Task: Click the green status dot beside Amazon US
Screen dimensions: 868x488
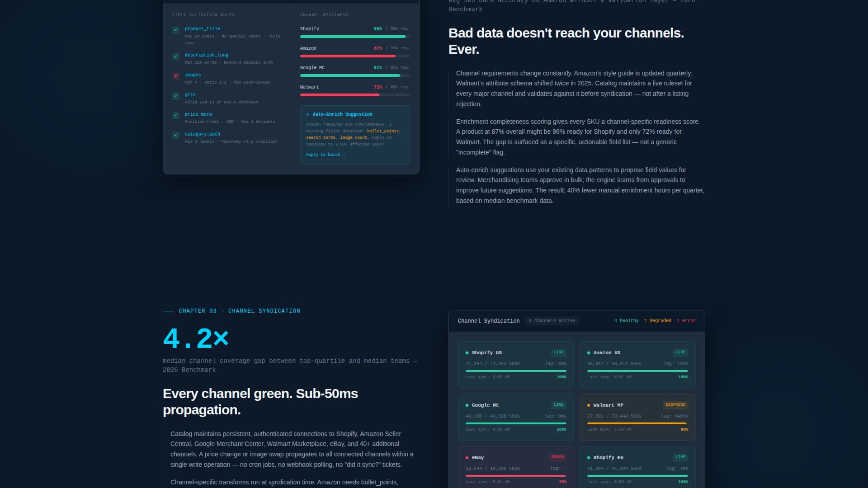Action: click(589, 353)
